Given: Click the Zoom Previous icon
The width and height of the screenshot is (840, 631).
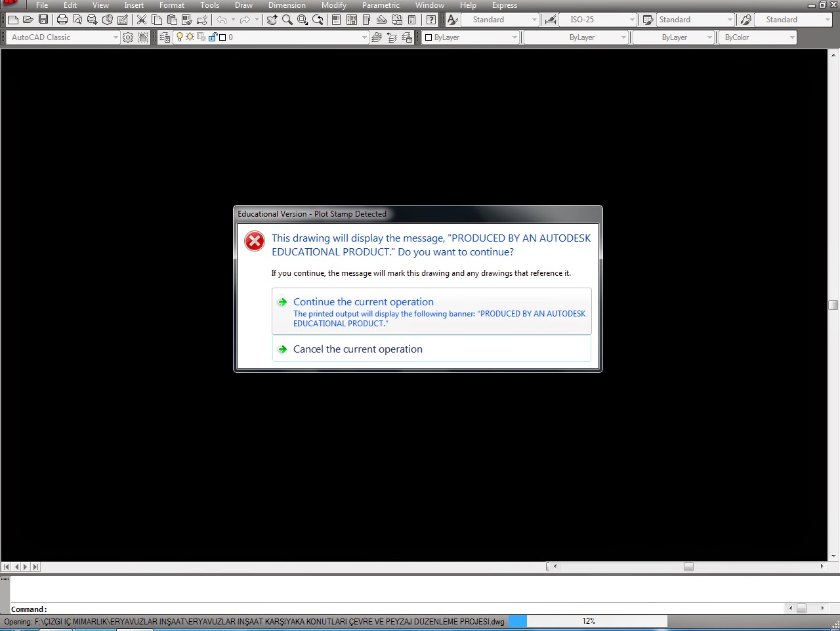Looking at the screenshot, I should [x=318, y=20].
